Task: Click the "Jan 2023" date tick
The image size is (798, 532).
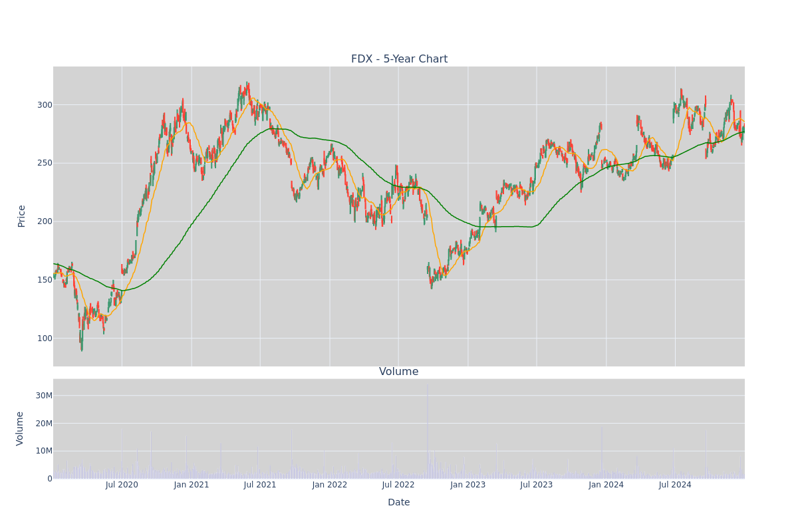Action: click(x=468, y=485)
